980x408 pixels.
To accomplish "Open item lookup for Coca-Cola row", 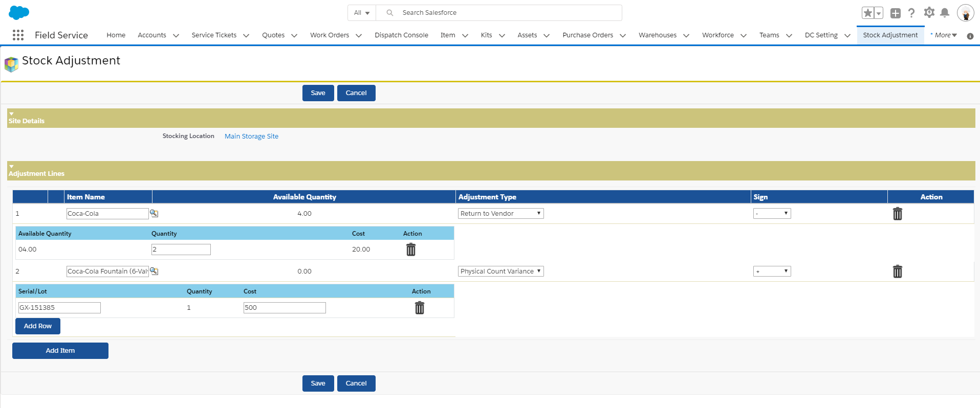I will coord(154,213).
